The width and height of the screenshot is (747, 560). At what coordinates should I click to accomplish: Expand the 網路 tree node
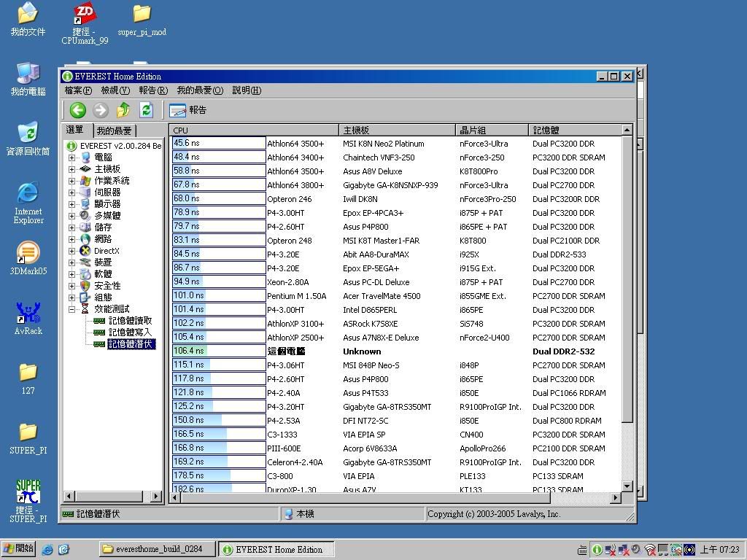point(71,239)
